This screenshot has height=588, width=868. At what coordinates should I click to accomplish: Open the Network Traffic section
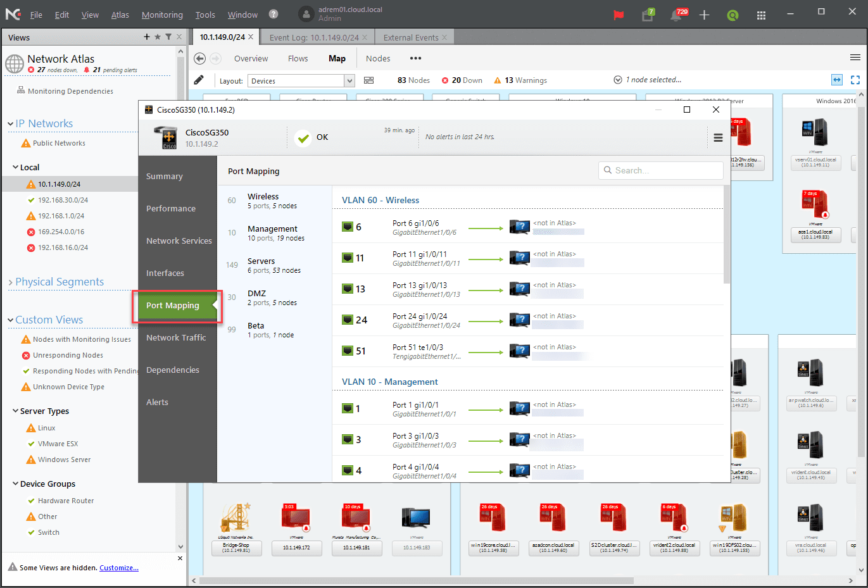pos(176,337)
